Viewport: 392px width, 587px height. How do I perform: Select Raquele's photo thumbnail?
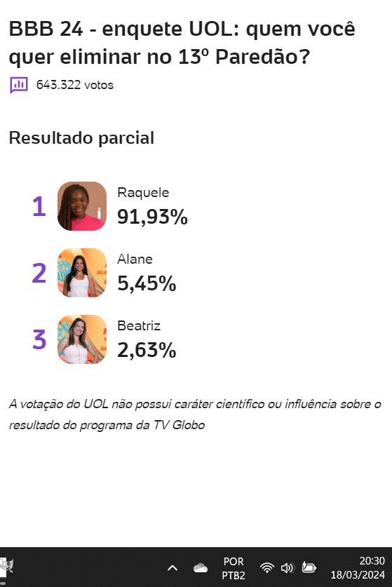(x=82, y=206)
